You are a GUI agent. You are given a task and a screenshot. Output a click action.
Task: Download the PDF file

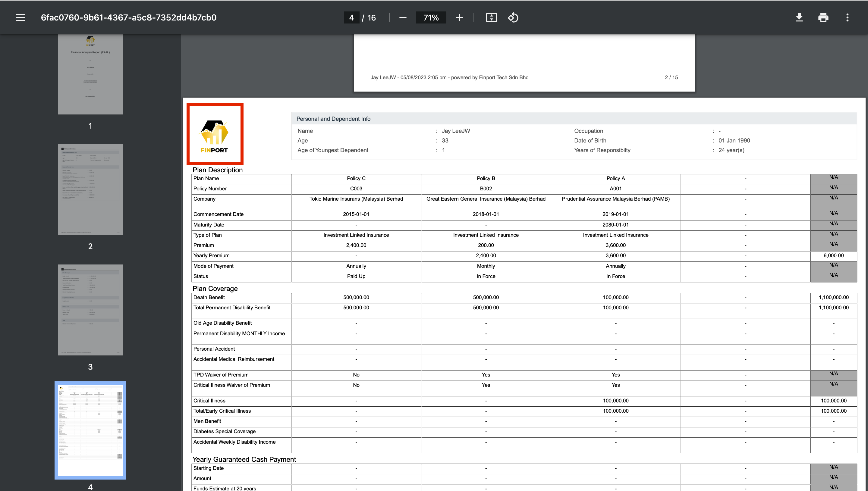pos(799,17)
